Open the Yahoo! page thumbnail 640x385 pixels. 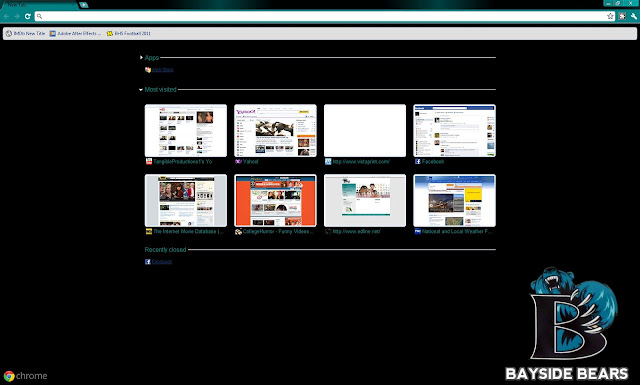pyautogui.click(x=275, y=131)
